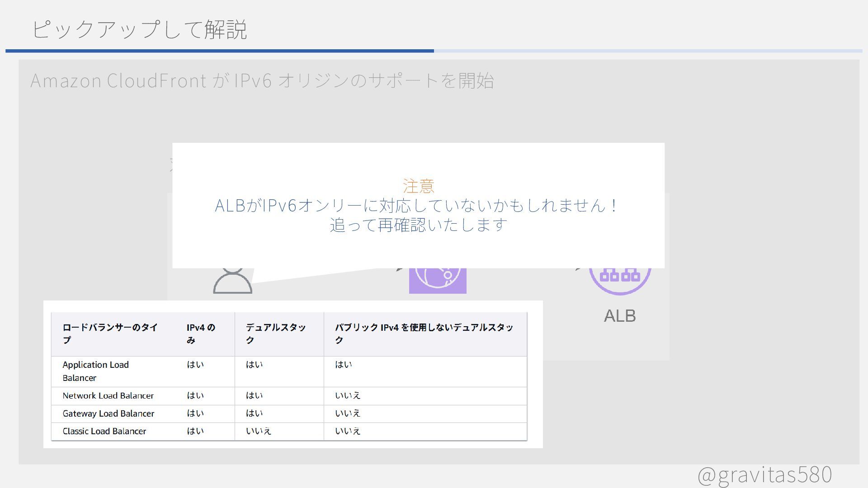This screenshot has height=488, width=868.
Task: Click the Network Load Balancer row
Action: point(108,396)
